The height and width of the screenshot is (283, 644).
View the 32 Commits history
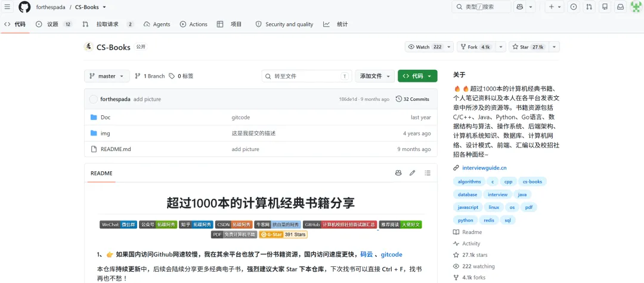tap(413, 99)
